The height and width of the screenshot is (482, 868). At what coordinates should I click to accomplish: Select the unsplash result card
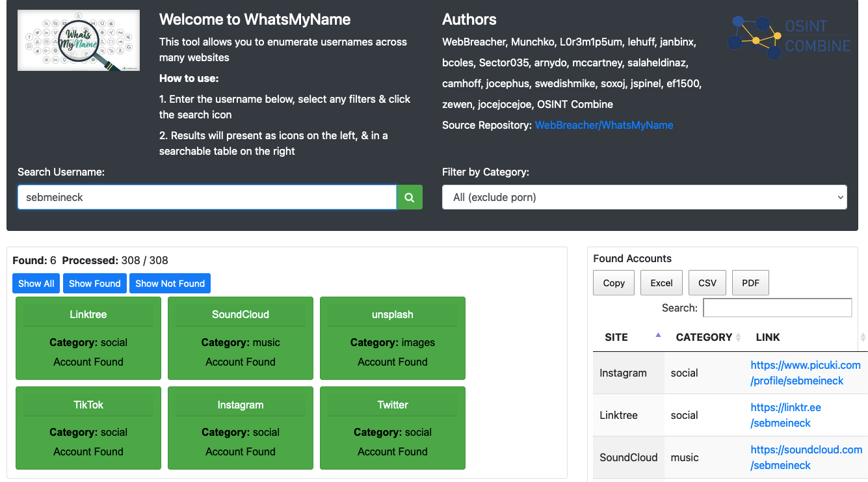click(393, 338)
